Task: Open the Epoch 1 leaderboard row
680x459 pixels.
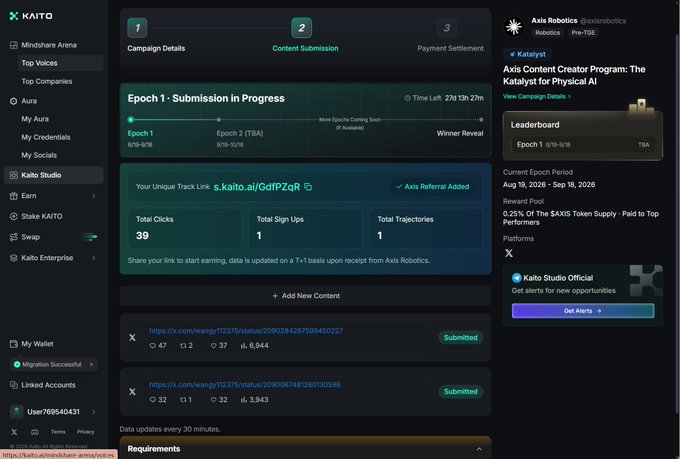Action: pyautogui.click(x=583, y=145)
